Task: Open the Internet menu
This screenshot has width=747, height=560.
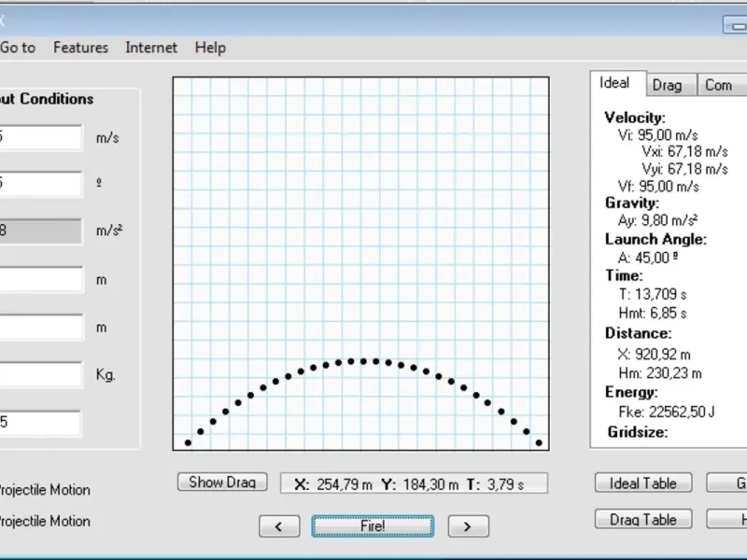Action: click(151, 48)
